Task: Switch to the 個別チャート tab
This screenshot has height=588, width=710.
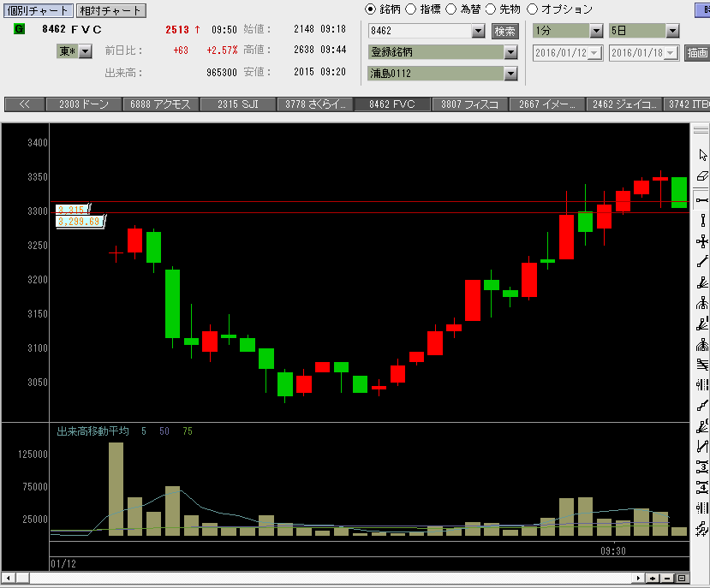Action: (38, 10)
